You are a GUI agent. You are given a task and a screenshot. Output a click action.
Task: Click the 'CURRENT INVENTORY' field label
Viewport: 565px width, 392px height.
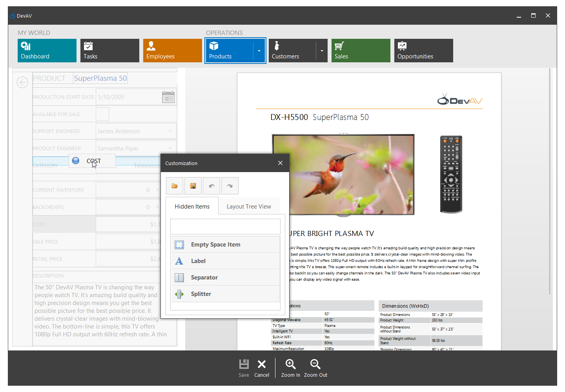(58, 190)
